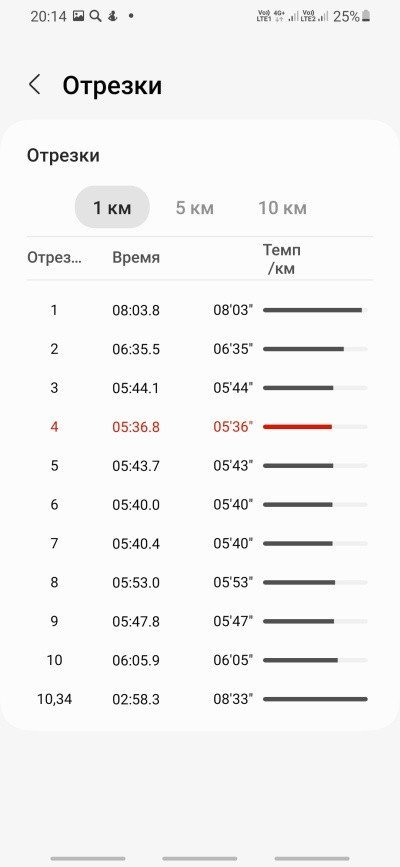Select the 10,34 final segment row
The height and width of the screenshot is (867, 400).
pos(200,699)
